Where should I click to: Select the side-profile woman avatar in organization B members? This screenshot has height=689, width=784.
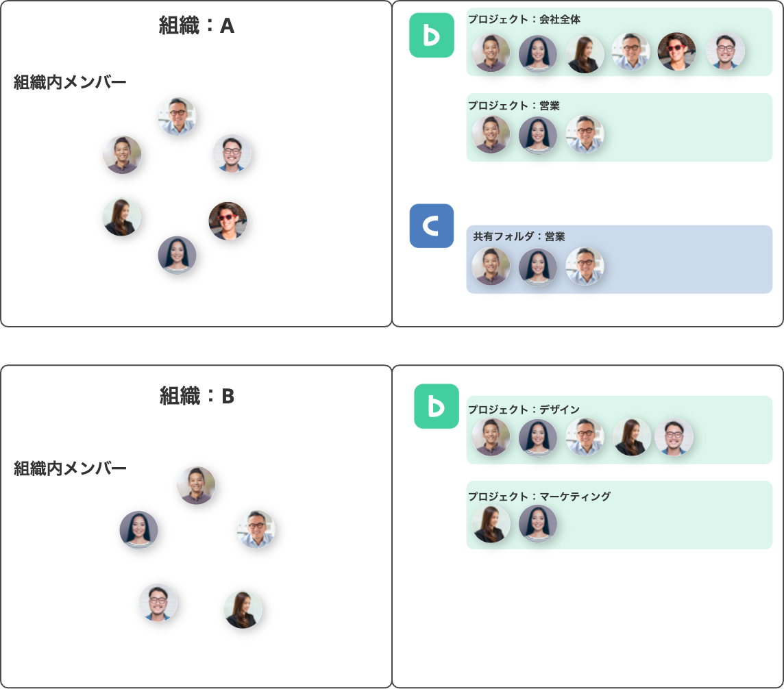tap(243, 610)
